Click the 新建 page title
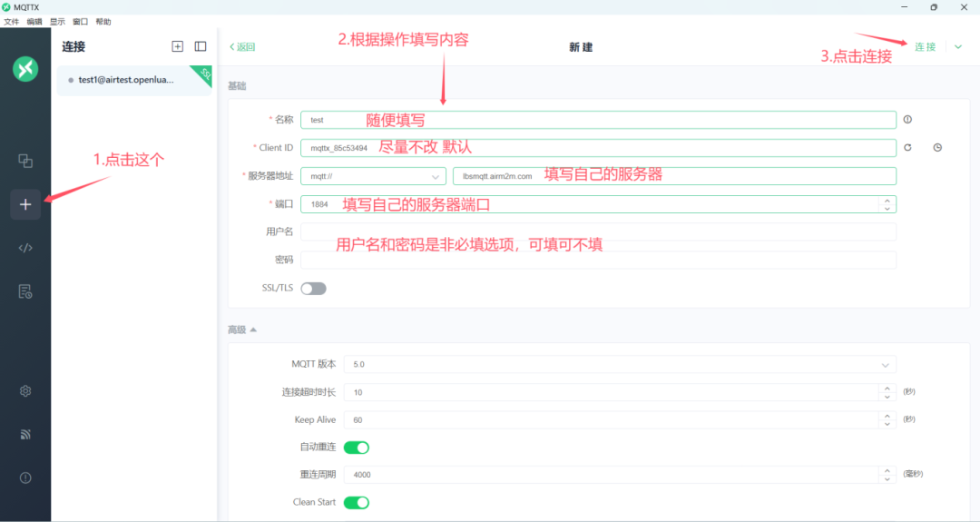This screenshot has height=522, width=980. (x=581, y=47)
